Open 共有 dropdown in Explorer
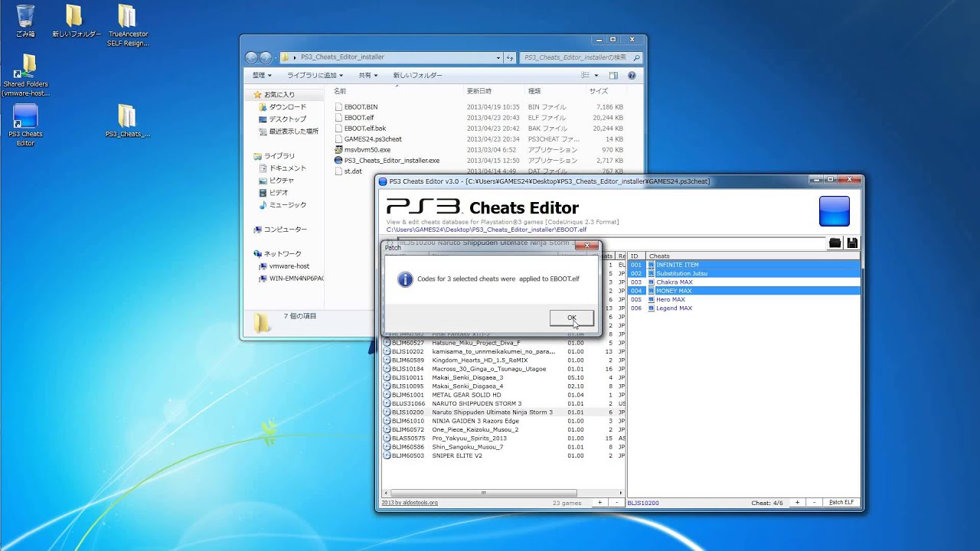The image size is (980, 551). tap(369, 76)
